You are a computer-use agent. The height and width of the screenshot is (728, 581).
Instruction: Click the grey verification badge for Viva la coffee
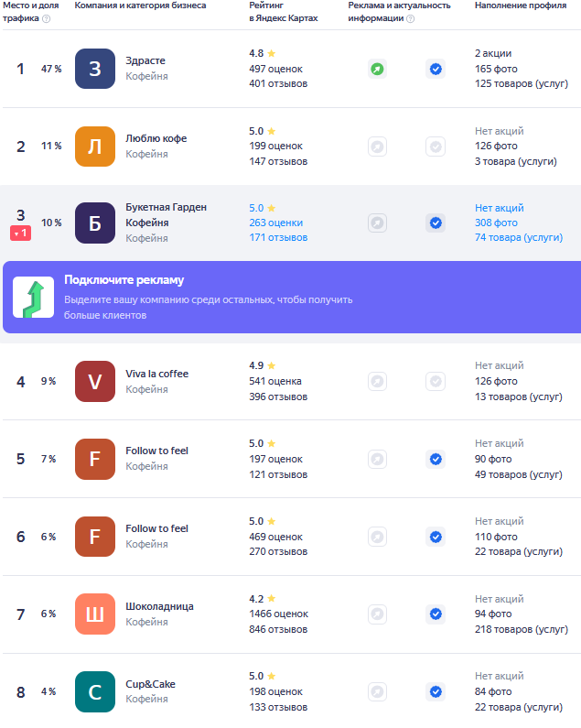click(x=436, y=381)
